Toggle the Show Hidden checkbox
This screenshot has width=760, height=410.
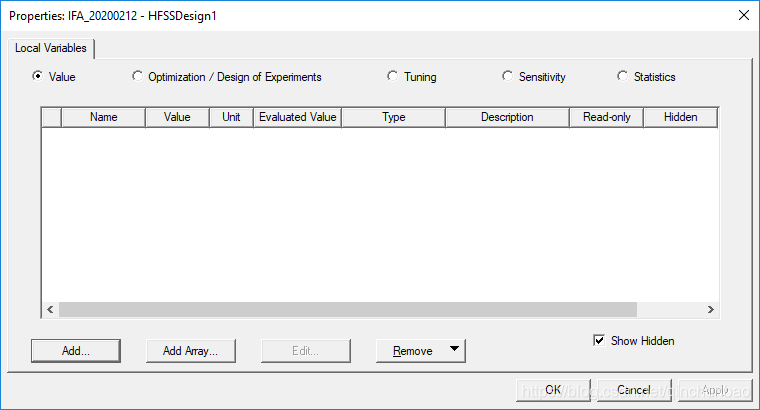(599, 341)
